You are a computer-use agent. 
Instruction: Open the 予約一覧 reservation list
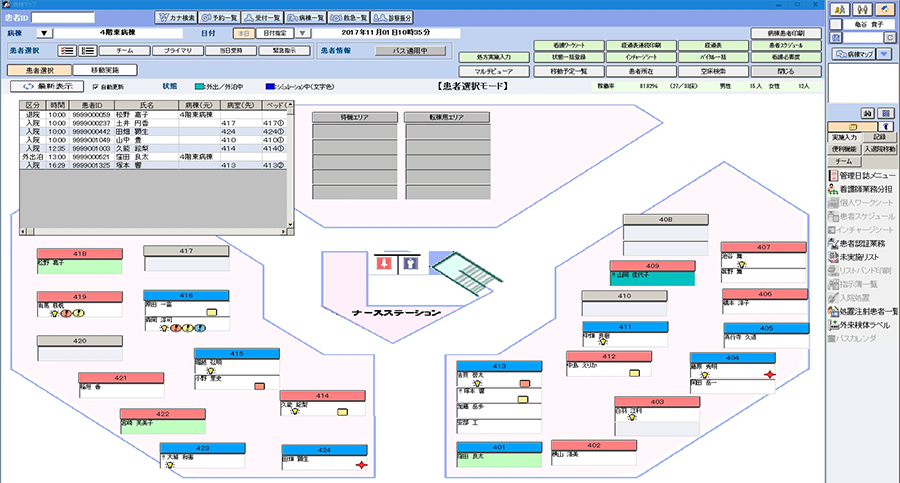point(222,17)
